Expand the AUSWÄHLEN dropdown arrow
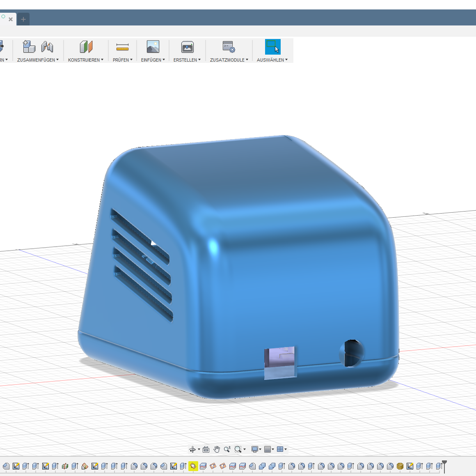Image resolution: width=476 pixels, height=476 pixels. point(286,60)
